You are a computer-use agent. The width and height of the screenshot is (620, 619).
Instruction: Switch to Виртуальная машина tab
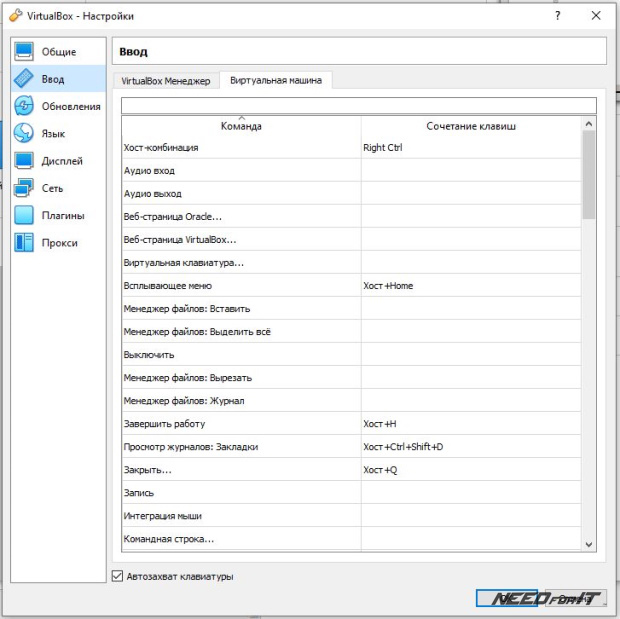(x=276, y=80)
